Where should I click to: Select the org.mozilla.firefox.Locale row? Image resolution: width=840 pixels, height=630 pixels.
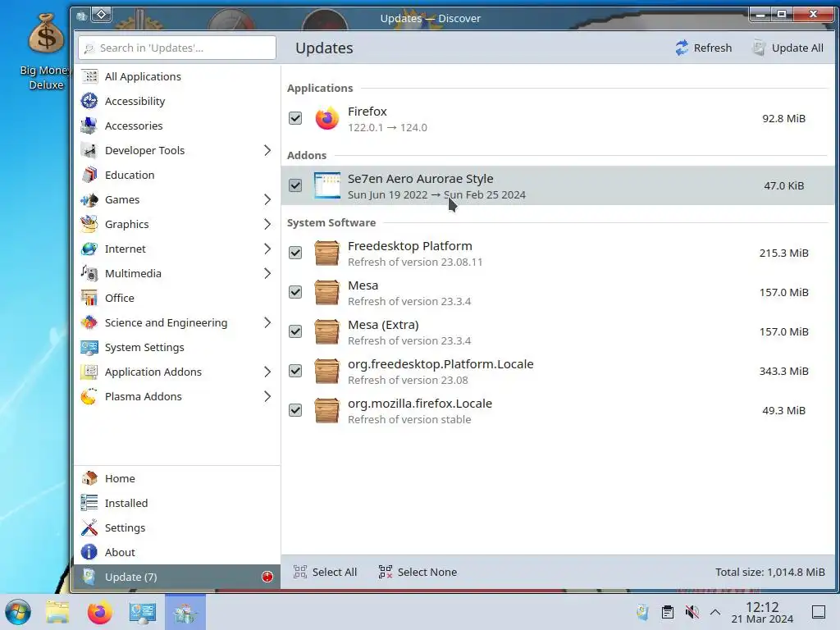(x=557, y=410)
